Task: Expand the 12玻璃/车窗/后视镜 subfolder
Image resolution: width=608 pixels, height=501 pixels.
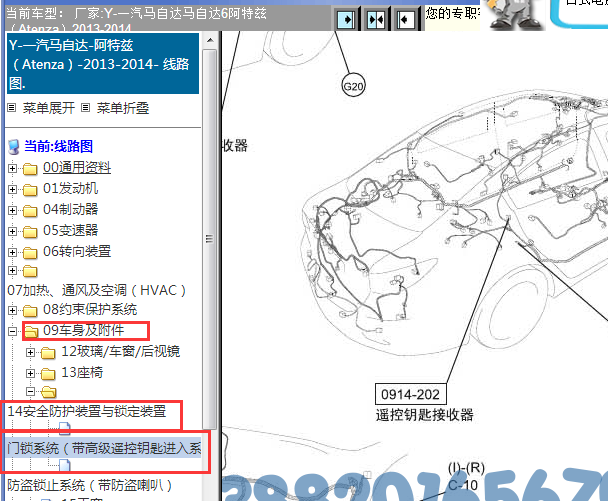Action: click(x=30, y=352)
